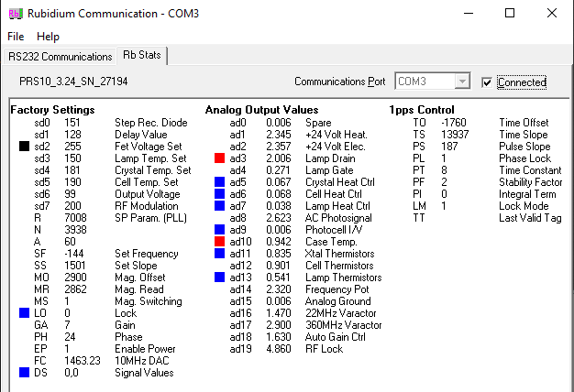Click the blue indicator beside ad7 Lamp Heat Ctrl

219,205
